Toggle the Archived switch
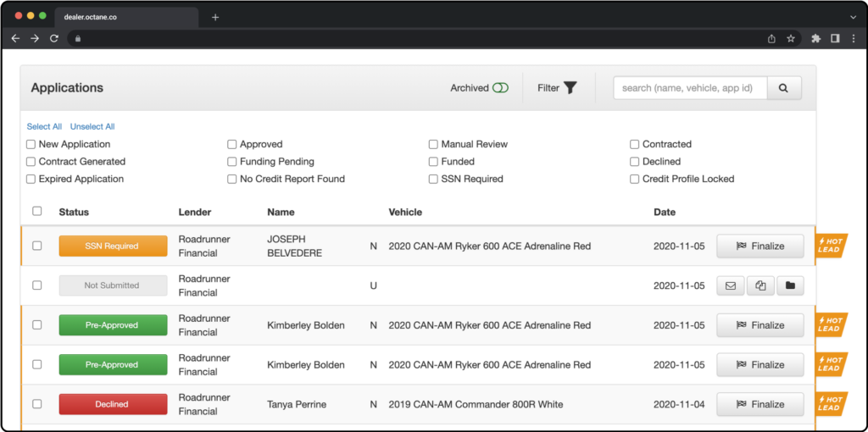The height and width of the screenshot is (432, 868). (500, 88)
